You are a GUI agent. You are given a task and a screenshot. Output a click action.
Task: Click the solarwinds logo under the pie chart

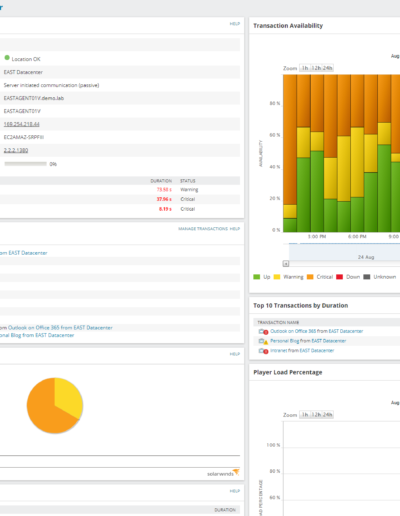(x=223, y=473)
